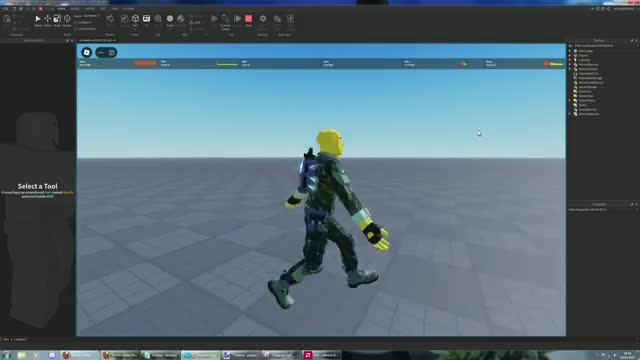
Task: Toggle the Collisions checkbox
Action: (x=76, y=22)
